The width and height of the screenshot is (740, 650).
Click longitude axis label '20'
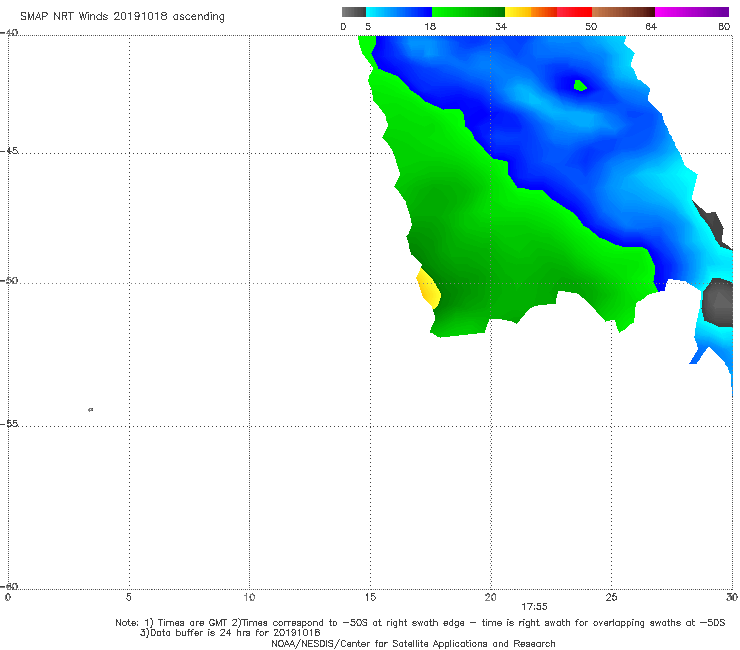(x=490, y=597)
